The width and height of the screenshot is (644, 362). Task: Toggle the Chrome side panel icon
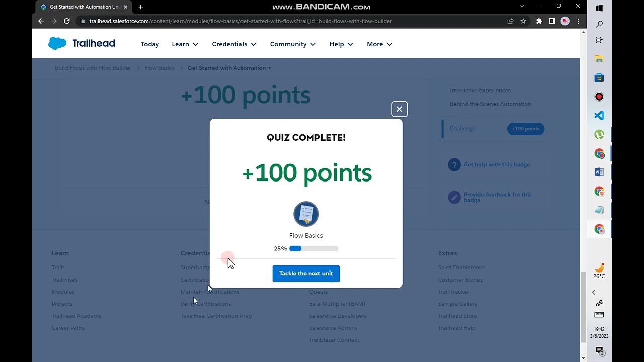click(x=552, y=21)
